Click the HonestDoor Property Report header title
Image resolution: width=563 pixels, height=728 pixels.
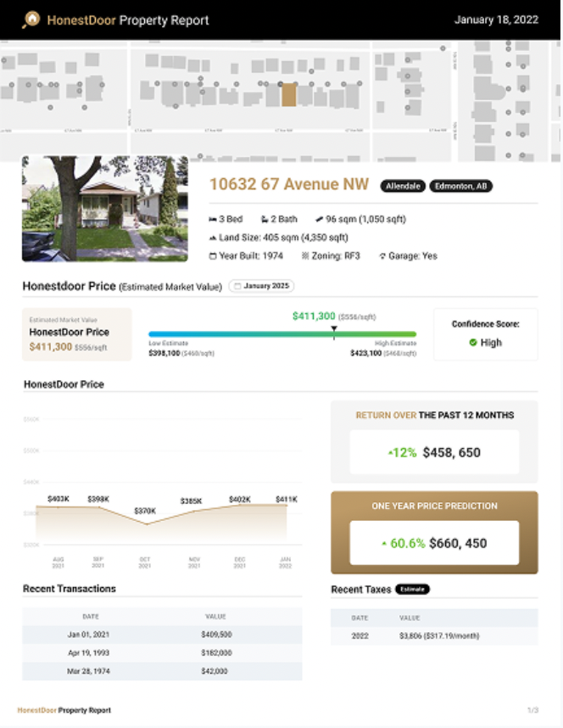(128, 20)
